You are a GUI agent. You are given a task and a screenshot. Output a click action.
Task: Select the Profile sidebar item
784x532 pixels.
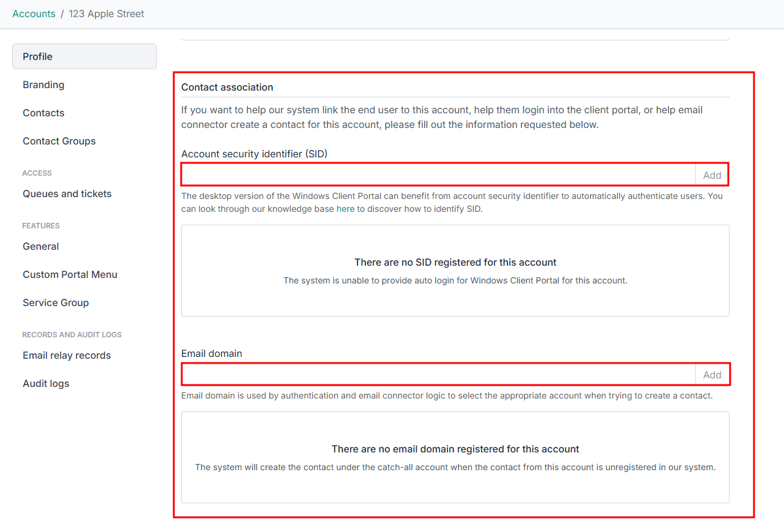84,56
